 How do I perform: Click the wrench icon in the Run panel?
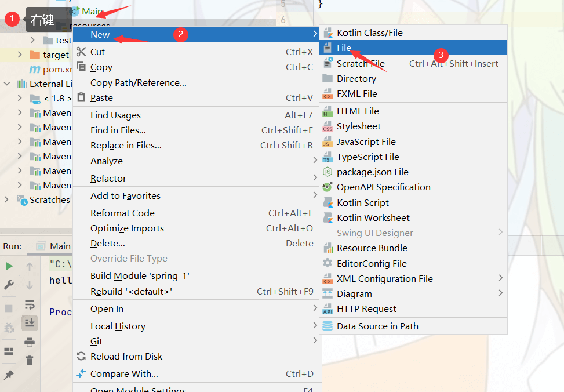(x=9, y=285)
